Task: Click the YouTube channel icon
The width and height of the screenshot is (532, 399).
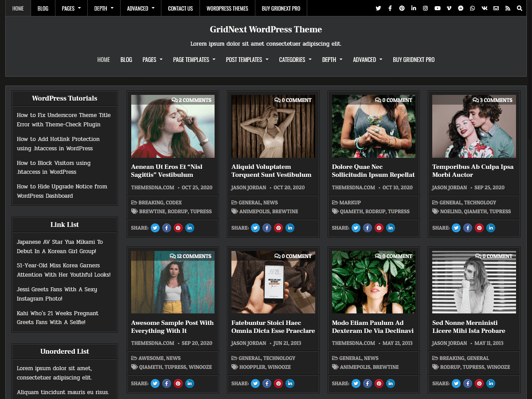Action: [x=437, y=8]
